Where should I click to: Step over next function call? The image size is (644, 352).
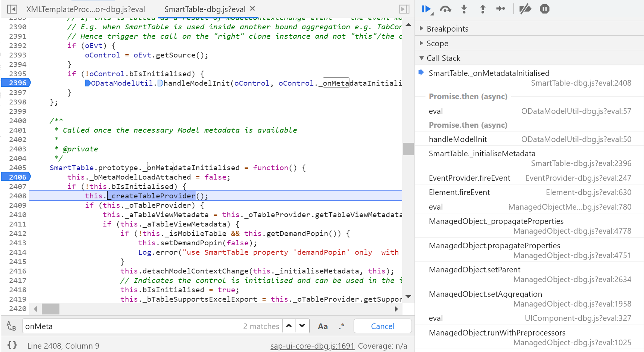445,9
